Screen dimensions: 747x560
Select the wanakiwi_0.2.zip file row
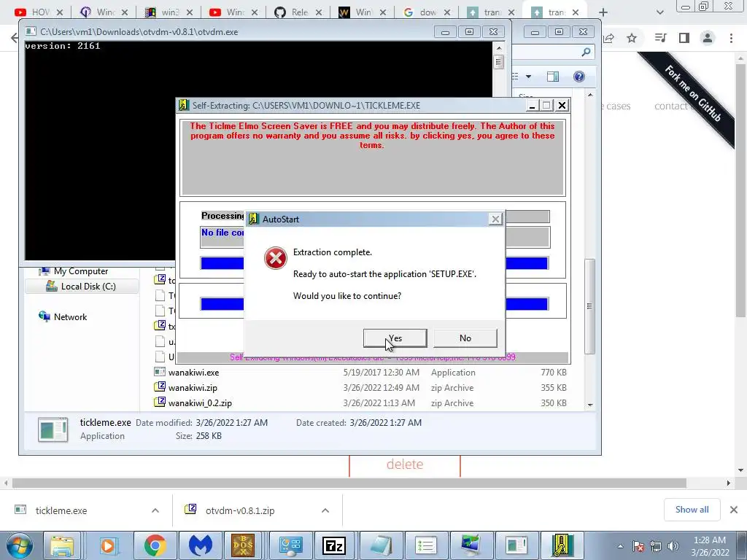pyautogui.click(x=360, y=402)
